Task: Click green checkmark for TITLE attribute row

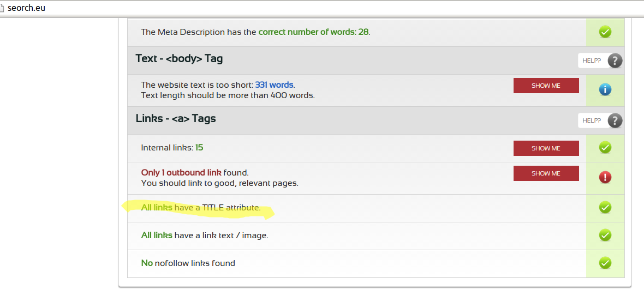Action: click(605, 208)
